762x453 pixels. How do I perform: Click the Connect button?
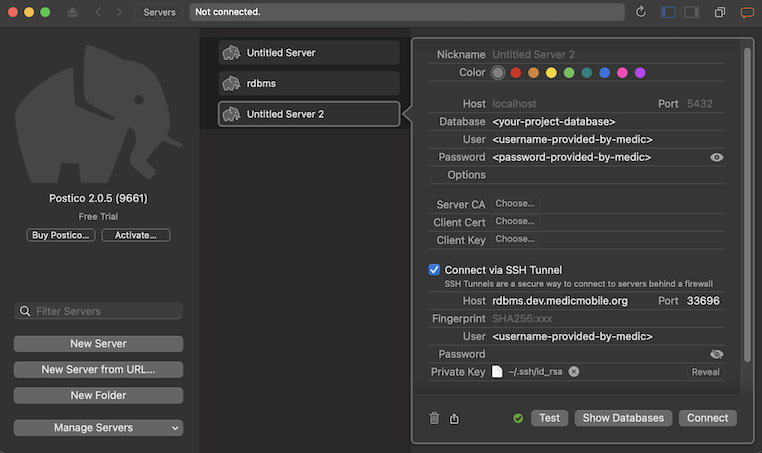(x=708, y=418)
